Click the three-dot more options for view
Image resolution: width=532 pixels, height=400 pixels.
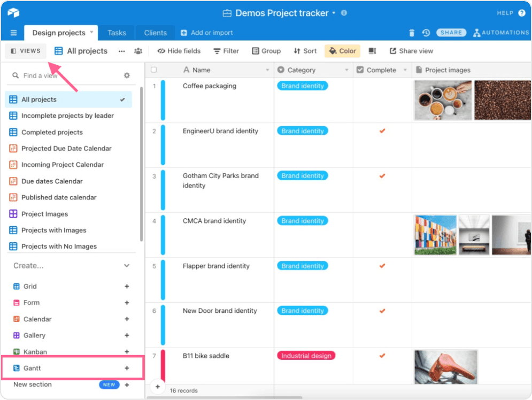(122, 51)
